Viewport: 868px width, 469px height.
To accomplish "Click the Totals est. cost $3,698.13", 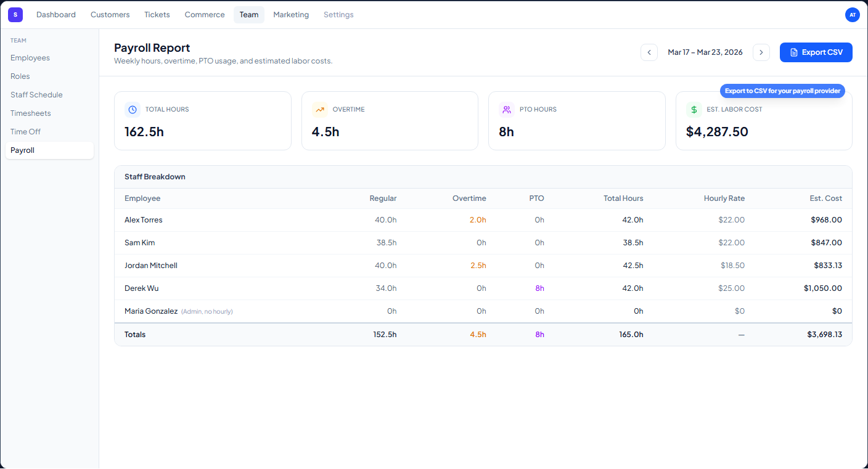I will coord(825,335).
